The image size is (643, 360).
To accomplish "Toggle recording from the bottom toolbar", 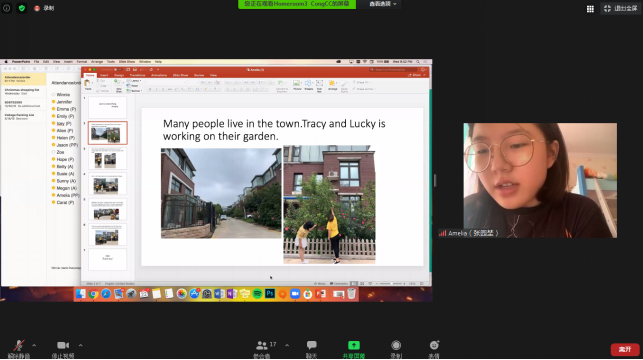I will click(396, 348).
